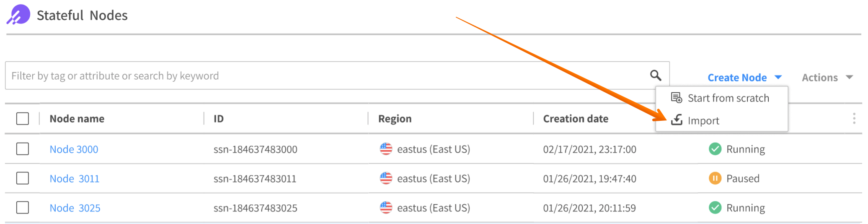Click the US flag icon for Node 3025
868x224 pixels.
386,208
